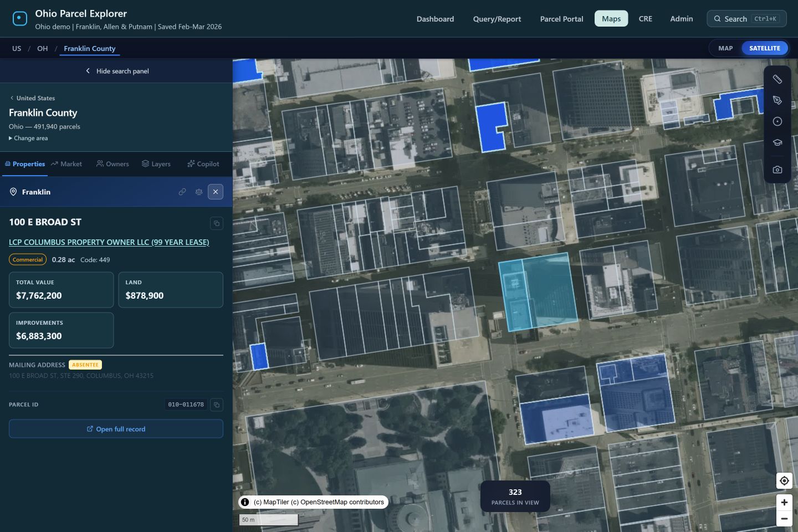798x532 pixels.
Task: Open Parcel Portal in top navigation
Action: click(x=562, y=19)
